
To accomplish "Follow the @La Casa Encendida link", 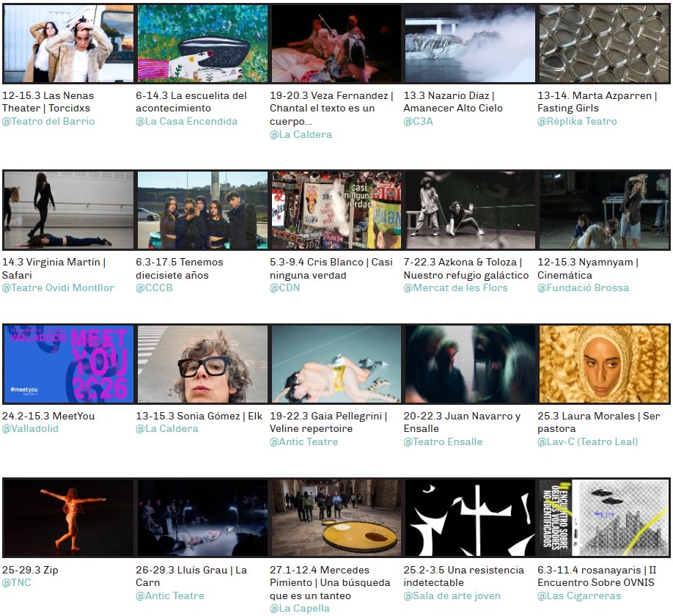I will [187, 122].
